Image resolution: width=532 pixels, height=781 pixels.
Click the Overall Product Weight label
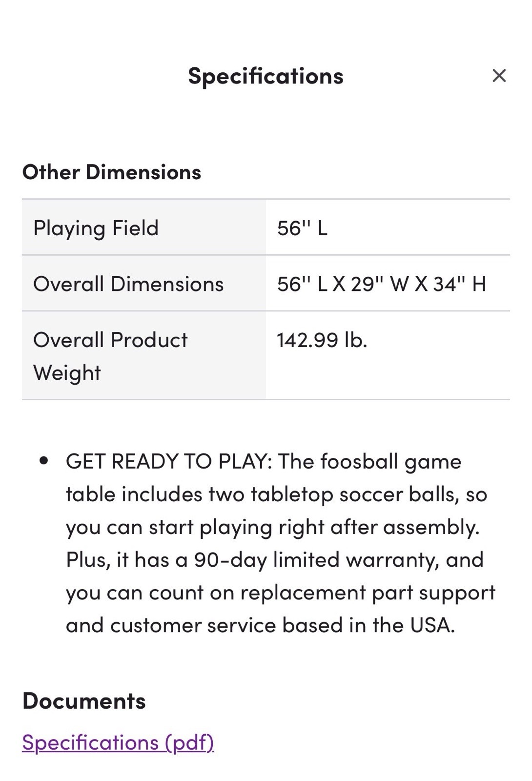coord(110,356)
